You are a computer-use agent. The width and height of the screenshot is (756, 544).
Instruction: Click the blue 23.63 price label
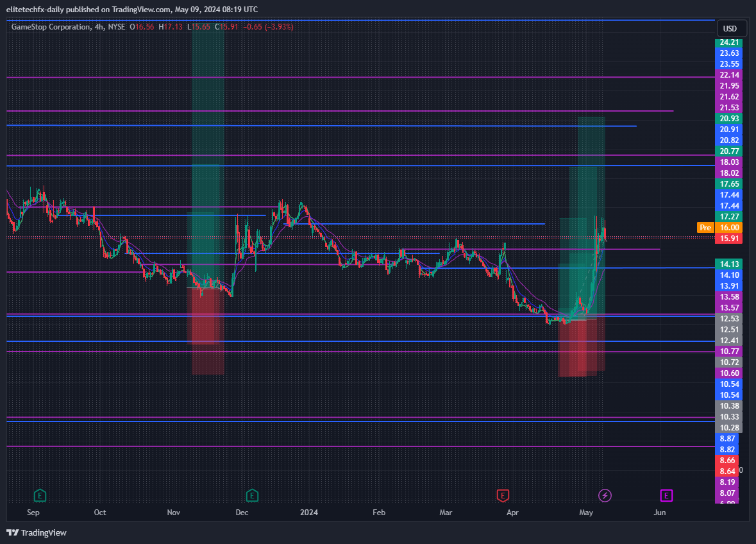tap(729, 53)
